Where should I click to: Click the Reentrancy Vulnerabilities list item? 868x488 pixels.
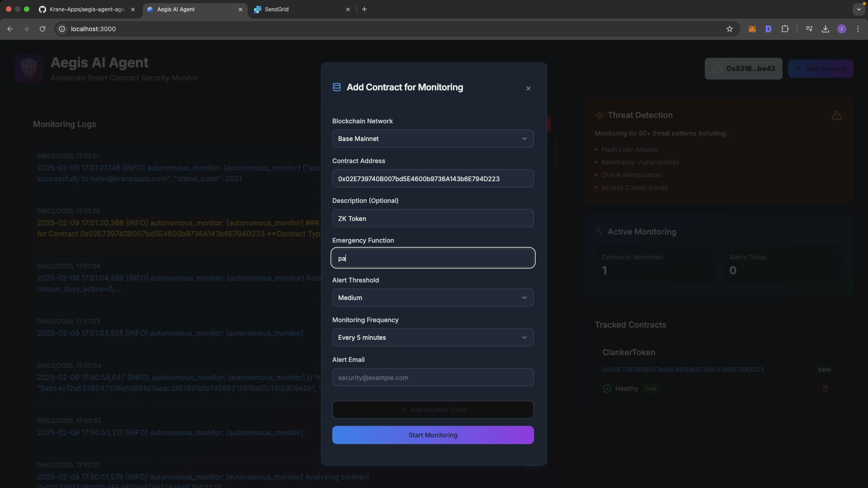click(x=640, y=162)
